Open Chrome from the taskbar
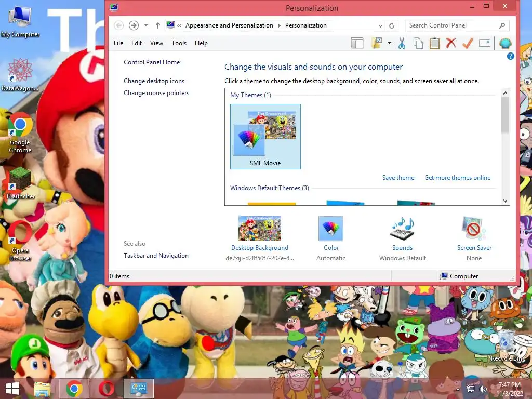The width and height of the screenshot is (532, 399). point(74,389)
